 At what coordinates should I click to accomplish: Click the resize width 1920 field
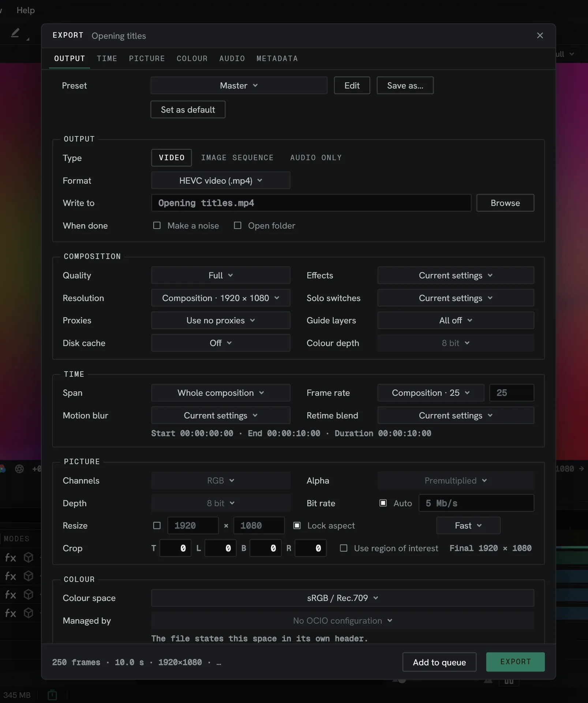point(193,526)
